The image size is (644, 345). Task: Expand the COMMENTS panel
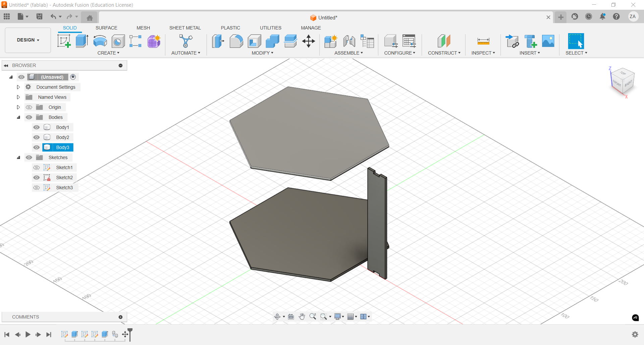coord(120,317)
